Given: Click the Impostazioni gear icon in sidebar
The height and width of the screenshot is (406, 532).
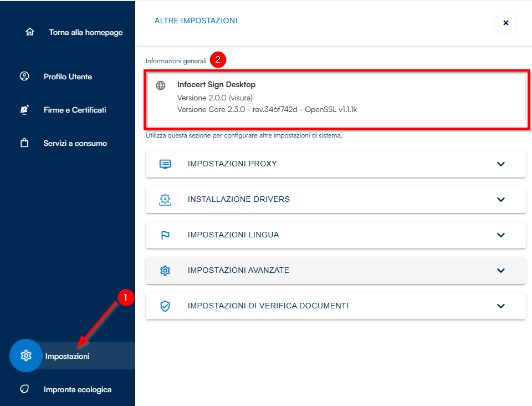Looking at the screenshot, I should tap(26, 356).
